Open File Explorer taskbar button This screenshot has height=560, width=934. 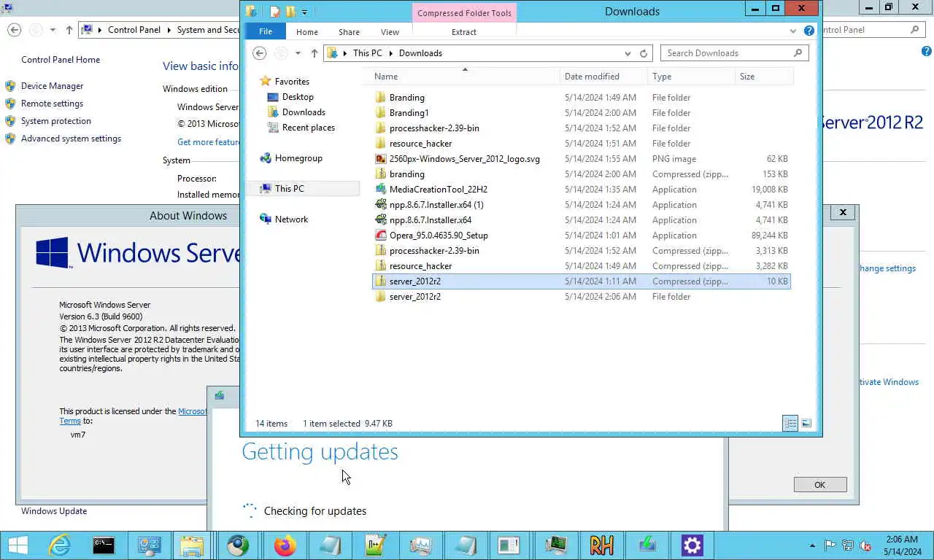192,545
